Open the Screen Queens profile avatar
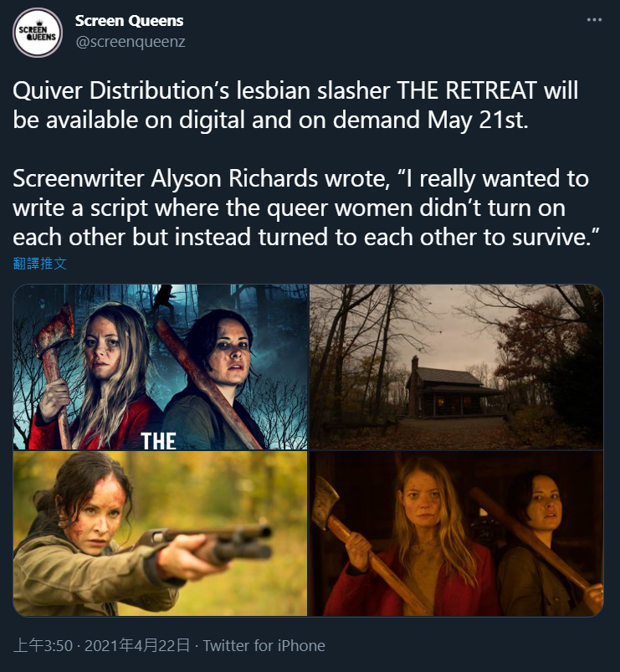The width and height of the screenshot is (620, 672). pyautogui.click(x=38, y=33)
